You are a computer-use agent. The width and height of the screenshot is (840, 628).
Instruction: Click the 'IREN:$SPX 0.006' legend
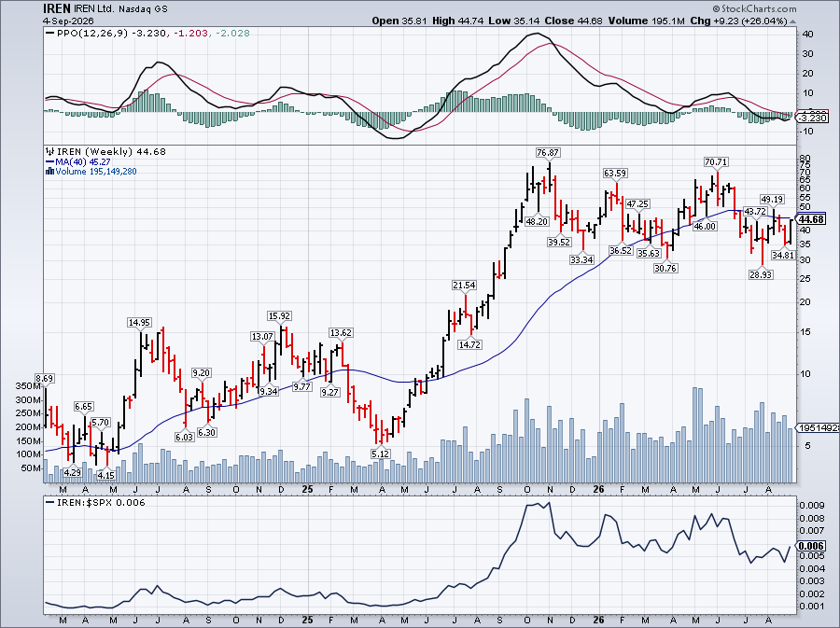click(101, 503)
